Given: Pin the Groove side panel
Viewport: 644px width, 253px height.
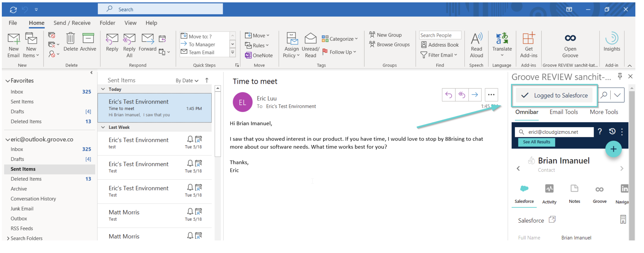Looking at the screenshot, I should (620, 76).
